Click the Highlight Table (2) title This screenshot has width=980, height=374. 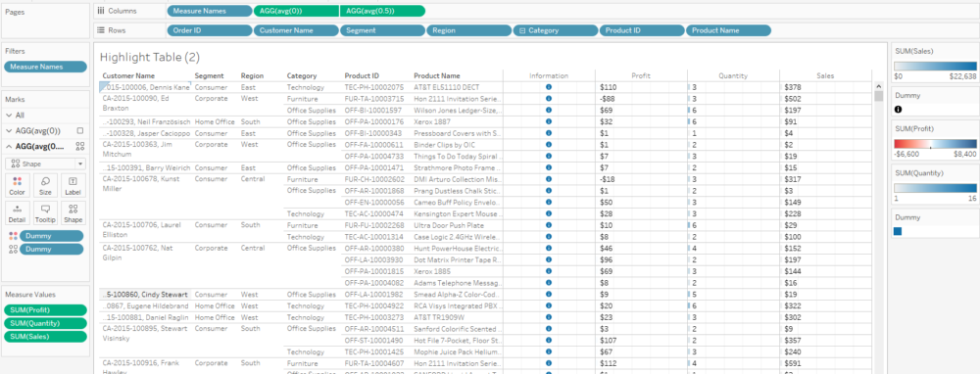pyautogui.click(x=150, y=58)
